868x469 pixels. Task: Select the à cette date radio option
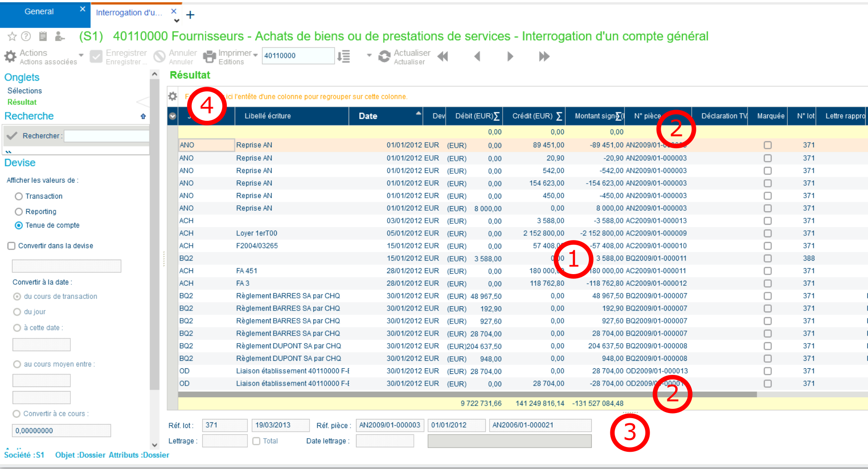pos(17,328)
